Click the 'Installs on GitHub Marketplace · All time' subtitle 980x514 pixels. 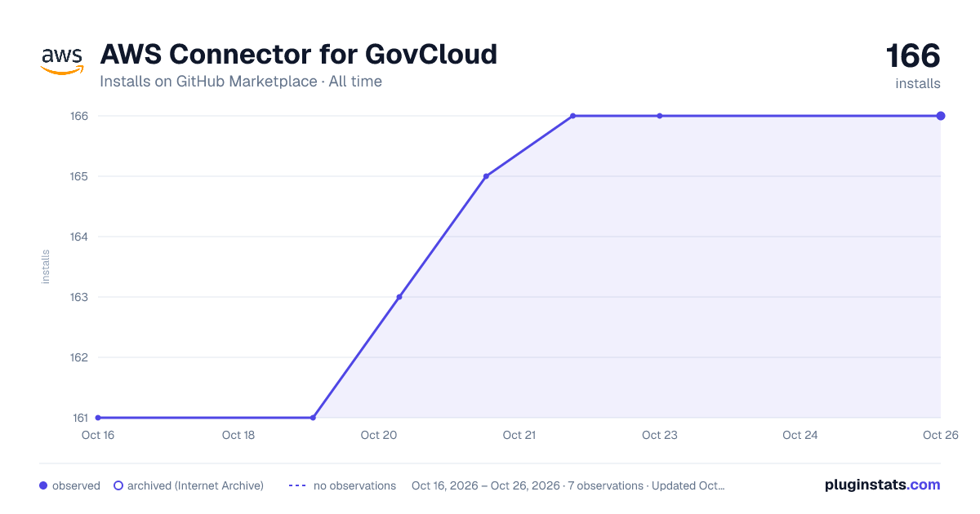click(241, 82)
